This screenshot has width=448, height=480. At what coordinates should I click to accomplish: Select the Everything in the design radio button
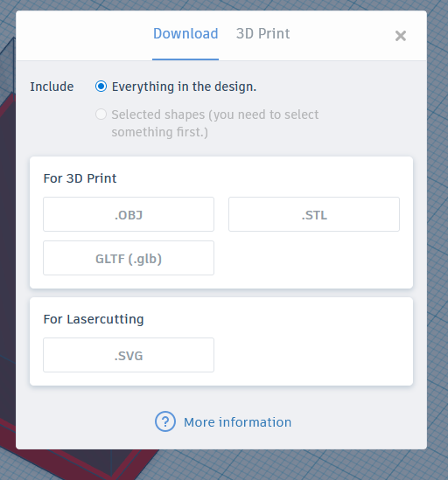pos(101,87)
